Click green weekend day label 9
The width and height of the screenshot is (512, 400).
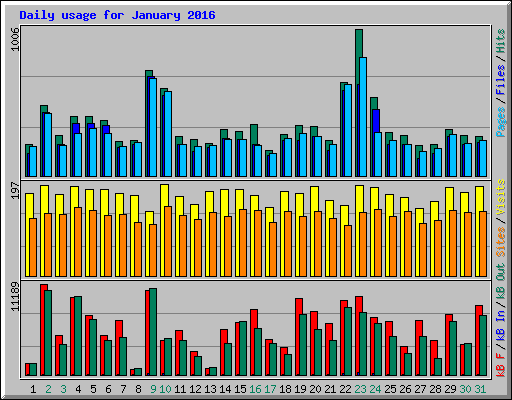pos(153,389)
